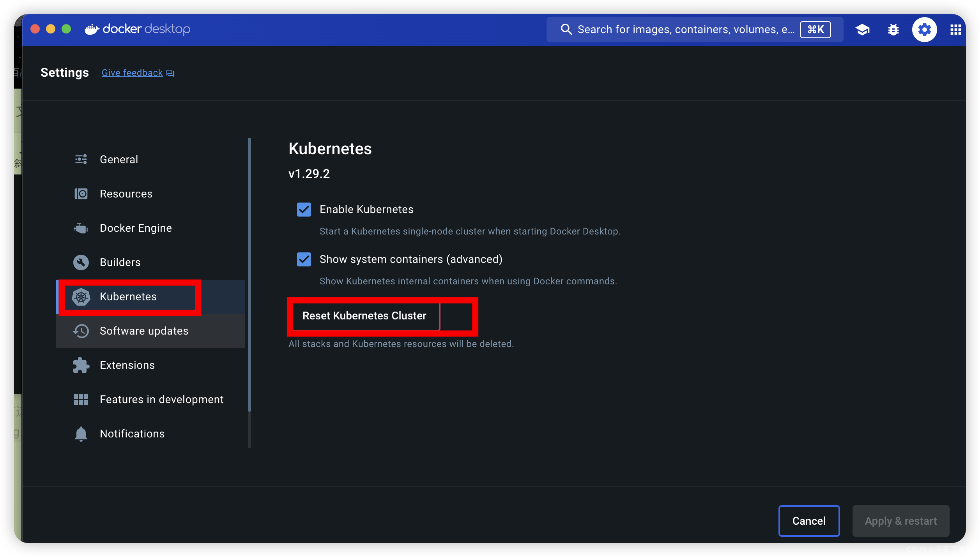Click the Enable Kubernetes label text
The image size is (980, 557).
pyautogui.click(x=366, y=210)
